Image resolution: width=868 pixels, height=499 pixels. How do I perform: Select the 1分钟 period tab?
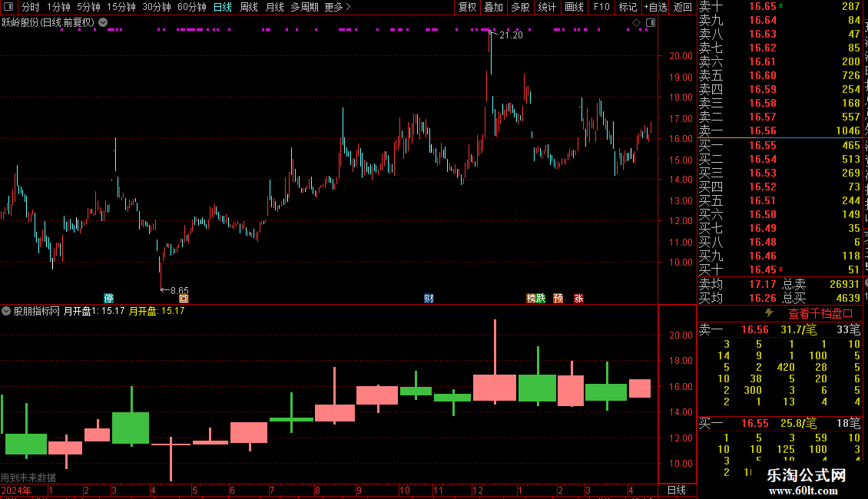(58, 7)
